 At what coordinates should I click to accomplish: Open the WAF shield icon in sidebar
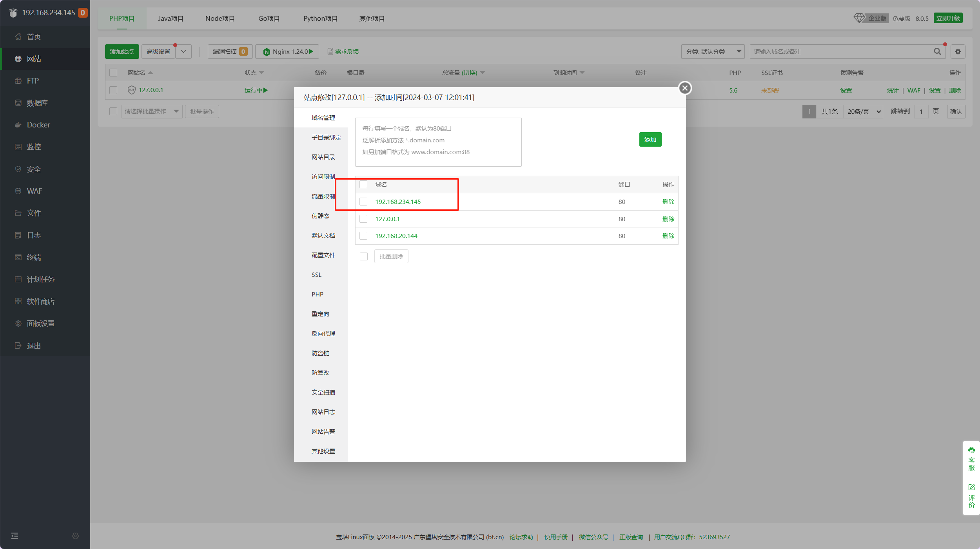(x=18, y=191)
